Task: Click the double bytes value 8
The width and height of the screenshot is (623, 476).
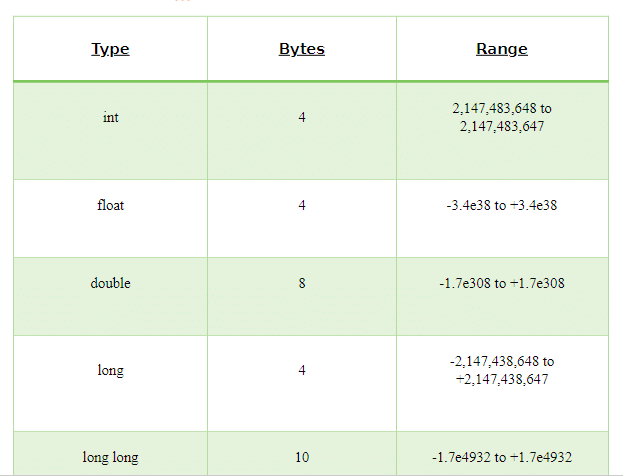Action: pos(302,283)
